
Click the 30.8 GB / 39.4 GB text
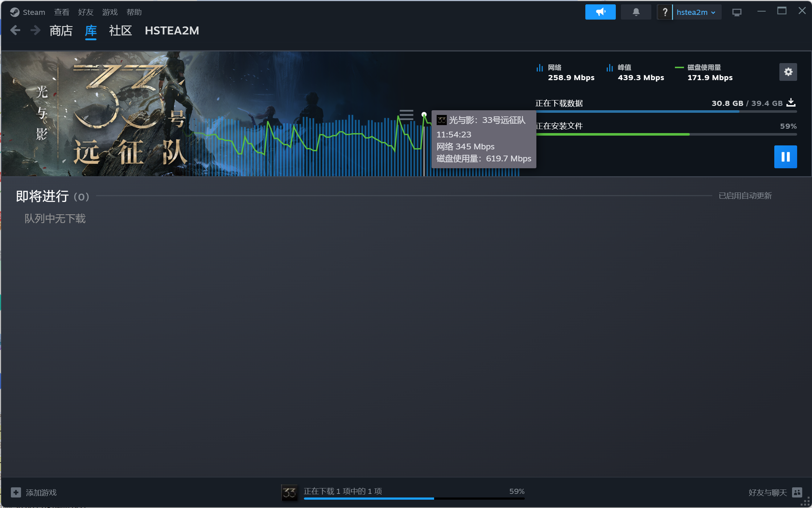(747, 103)
